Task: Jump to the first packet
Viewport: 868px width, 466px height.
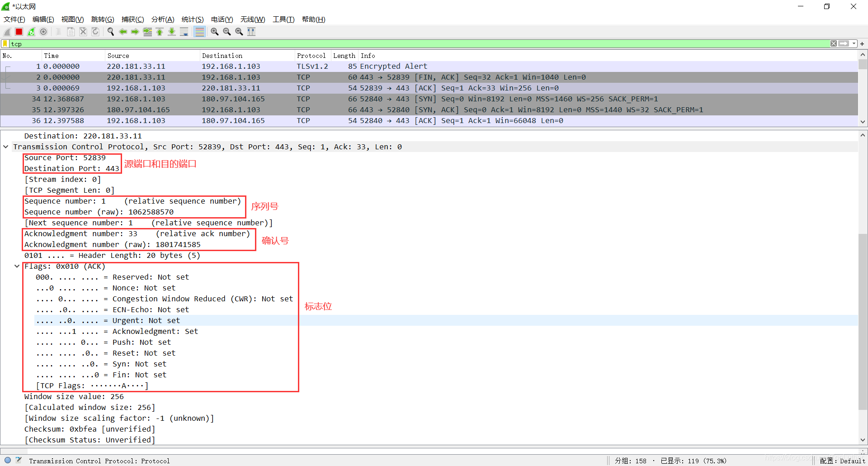Action: 160,32
